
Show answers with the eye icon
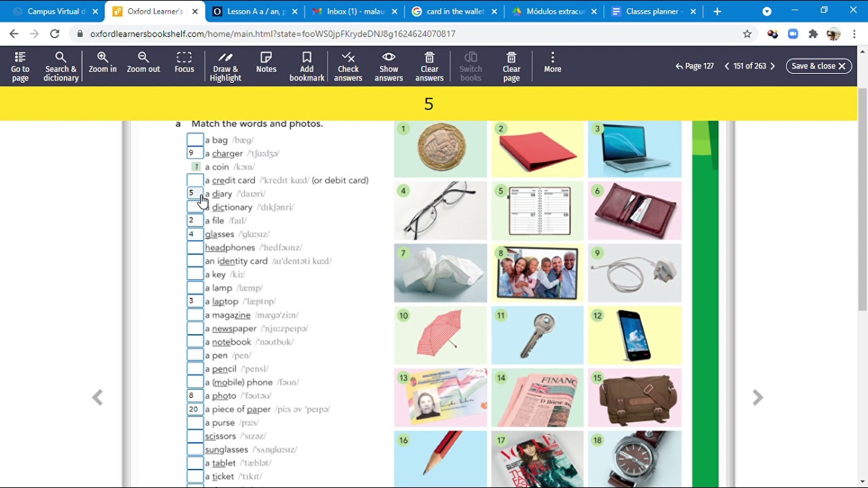(x=389, y=66)
